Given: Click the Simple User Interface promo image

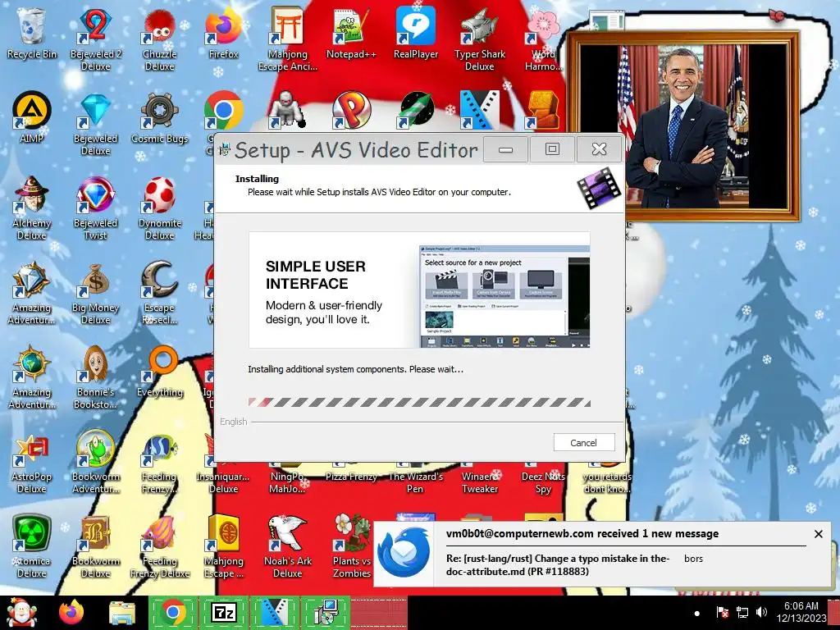Looking at the screenshot, I should [x=419, y=290].
